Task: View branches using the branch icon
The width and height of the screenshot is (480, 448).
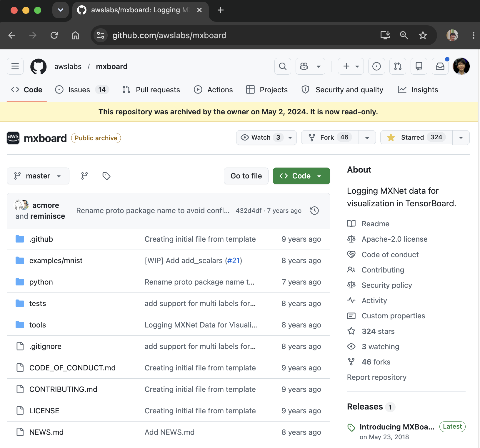Action: tap(84, 176)
